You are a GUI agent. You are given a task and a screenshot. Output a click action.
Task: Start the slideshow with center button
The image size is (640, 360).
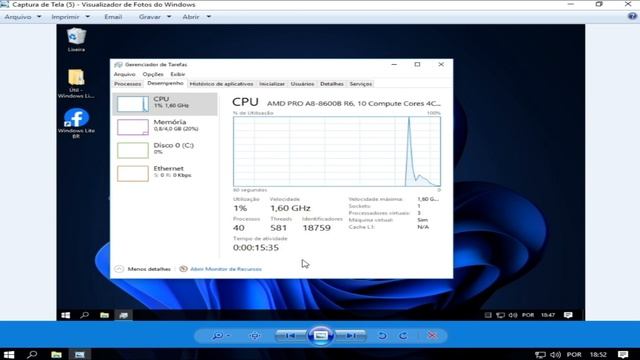point(321,336)
